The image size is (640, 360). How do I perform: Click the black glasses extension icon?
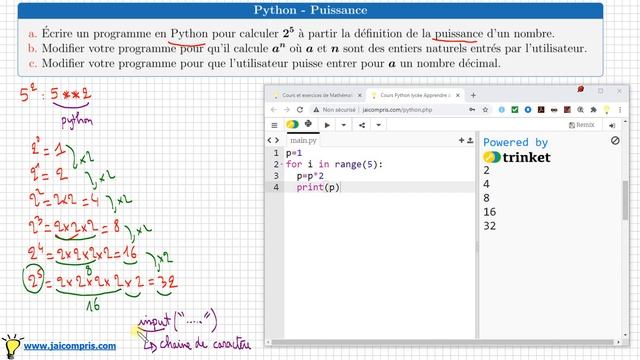click(554, 110)
